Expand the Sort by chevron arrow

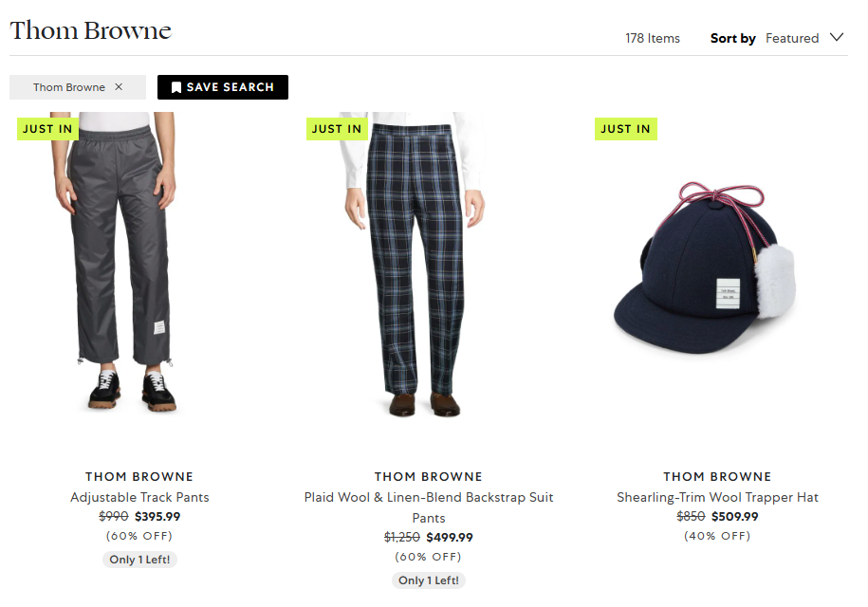pos(837,38)
